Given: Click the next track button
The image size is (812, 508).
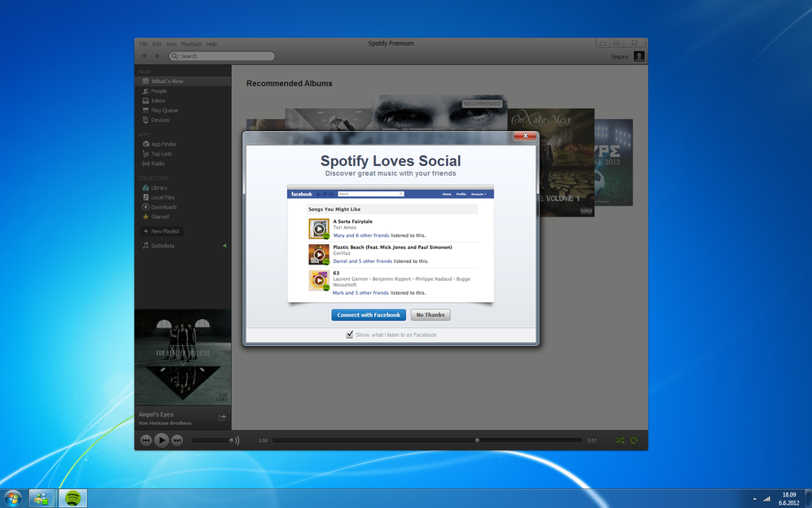Looking at the screenshot, I should pyautogui.click(x=177, y=440).
